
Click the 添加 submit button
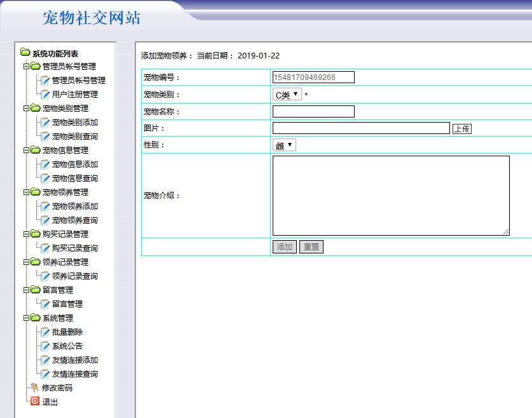(285, 247)
